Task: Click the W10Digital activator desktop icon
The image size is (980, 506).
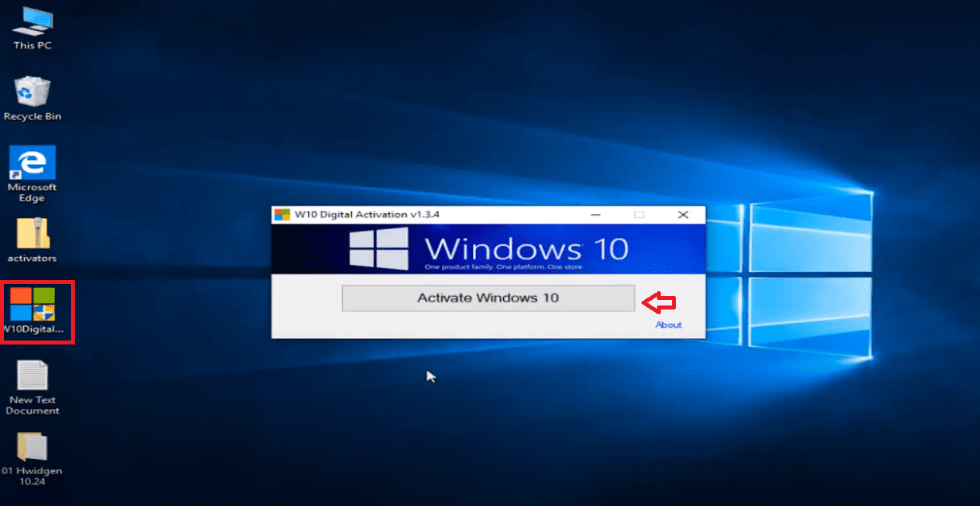Action: coord(33,304)
